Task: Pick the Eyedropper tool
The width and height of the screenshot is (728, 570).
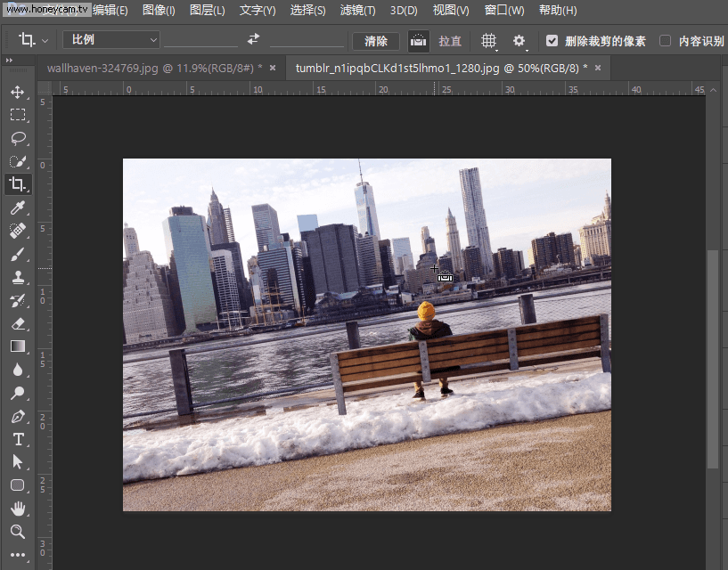Action: coord(17,208)
